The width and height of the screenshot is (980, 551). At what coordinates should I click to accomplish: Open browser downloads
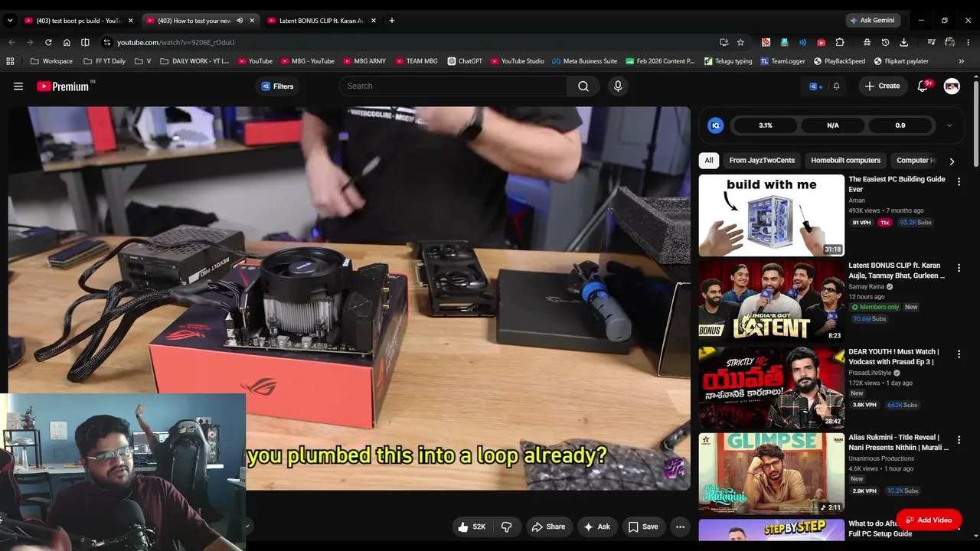coord(904,42)
